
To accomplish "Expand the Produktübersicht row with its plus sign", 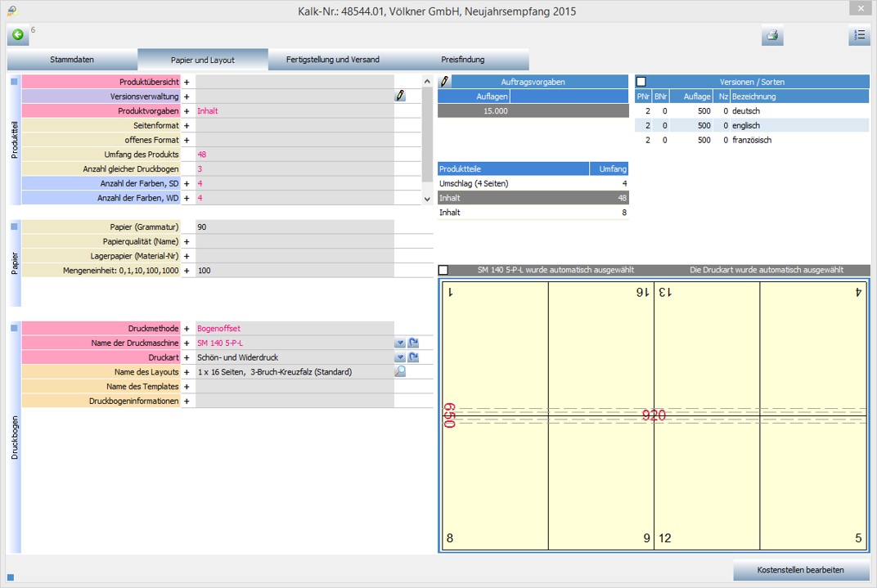I will pos(187,83).
